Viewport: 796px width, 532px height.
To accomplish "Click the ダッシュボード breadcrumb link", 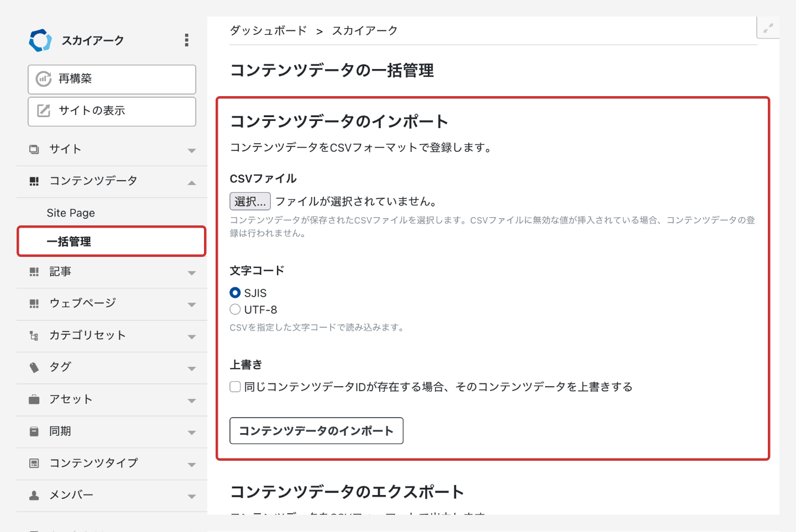I will point(268,31).
